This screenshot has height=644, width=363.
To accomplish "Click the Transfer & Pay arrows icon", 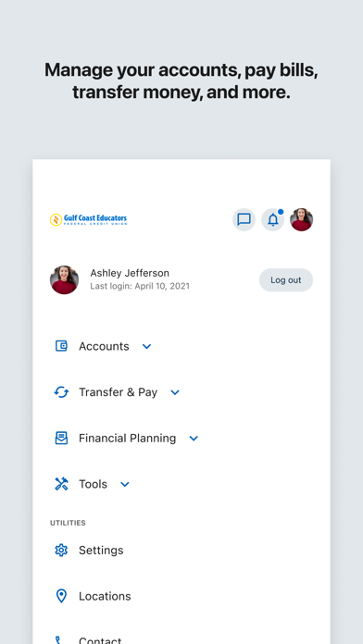I will click(x=61, y=392).
